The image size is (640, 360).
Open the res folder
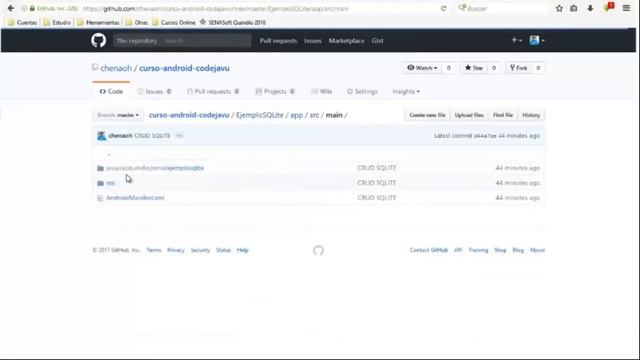tap(110, 183)
